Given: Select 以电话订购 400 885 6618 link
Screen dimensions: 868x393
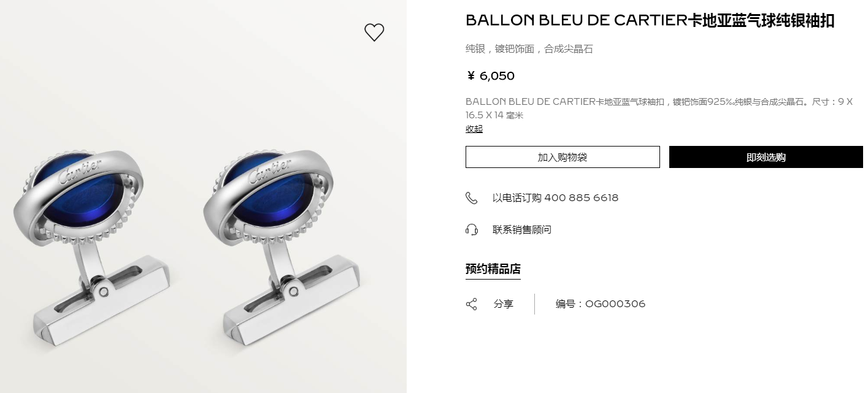Looking at the screenshot, I should (555, 197).
